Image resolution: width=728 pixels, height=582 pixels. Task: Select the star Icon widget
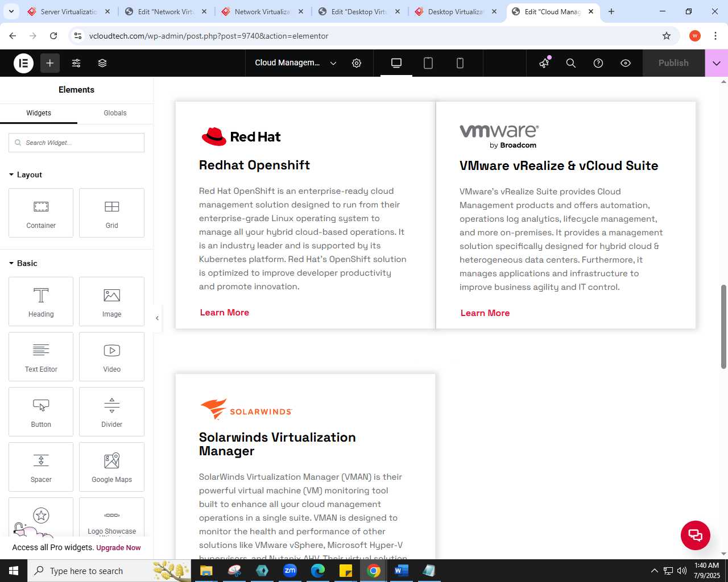click(x=41, y=517)
